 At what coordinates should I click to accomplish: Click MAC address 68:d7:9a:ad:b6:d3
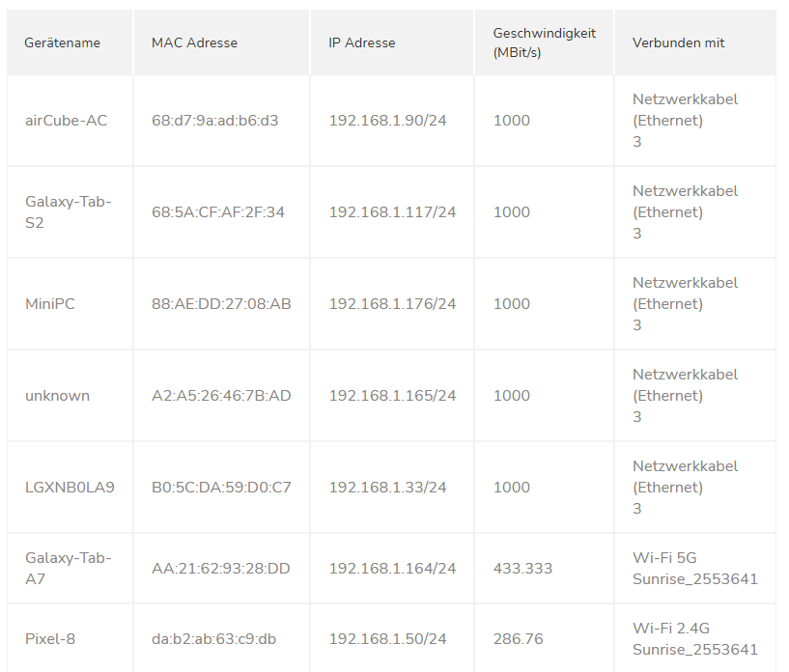(214, 121)
